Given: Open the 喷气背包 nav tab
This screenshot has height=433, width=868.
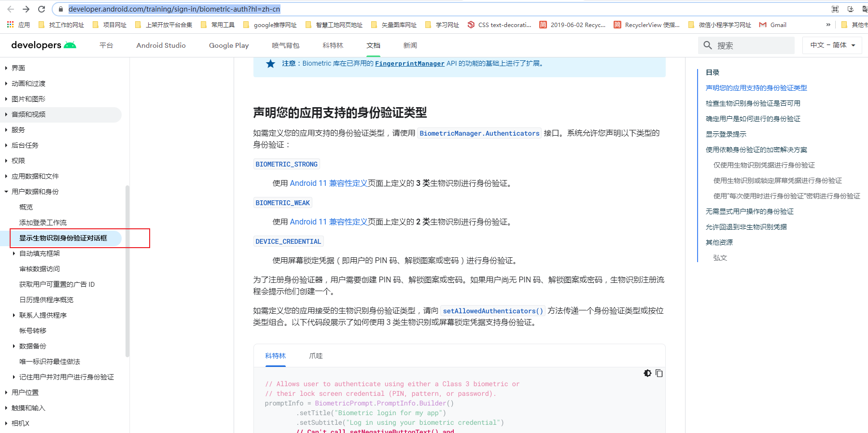Looking at the screenshot, I should (x=286, y=45).
